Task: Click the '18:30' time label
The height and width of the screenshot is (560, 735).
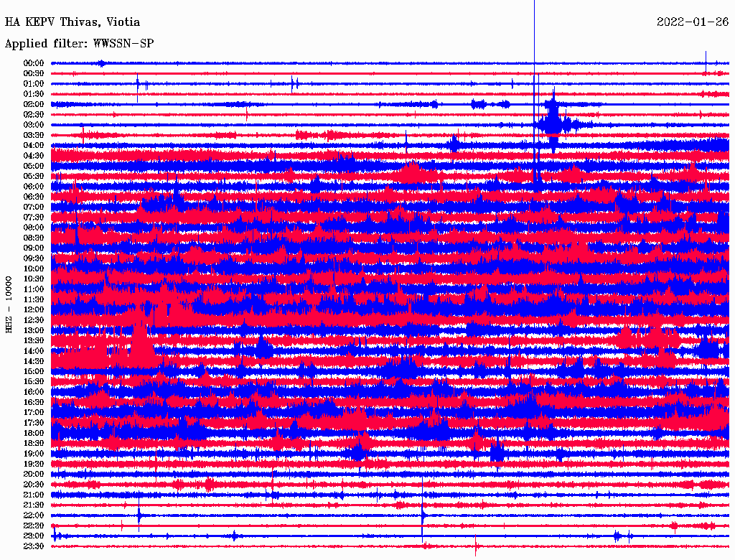Action: [34, 443]
